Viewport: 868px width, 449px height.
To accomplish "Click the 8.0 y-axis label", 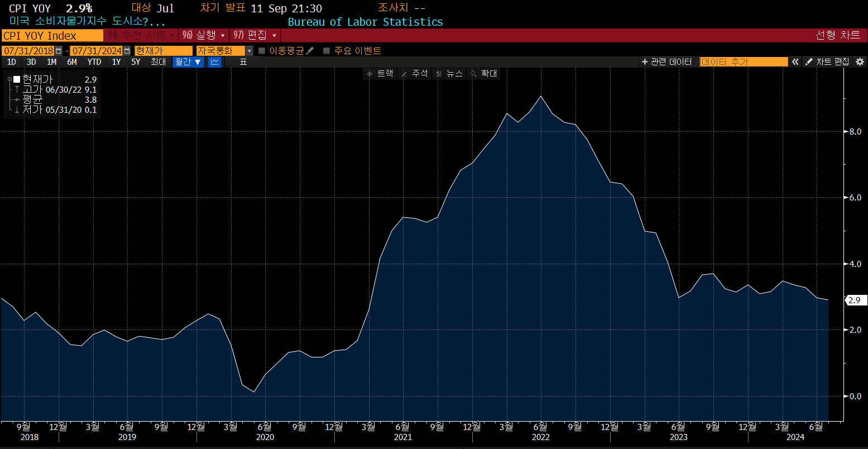I will (855, 132).
